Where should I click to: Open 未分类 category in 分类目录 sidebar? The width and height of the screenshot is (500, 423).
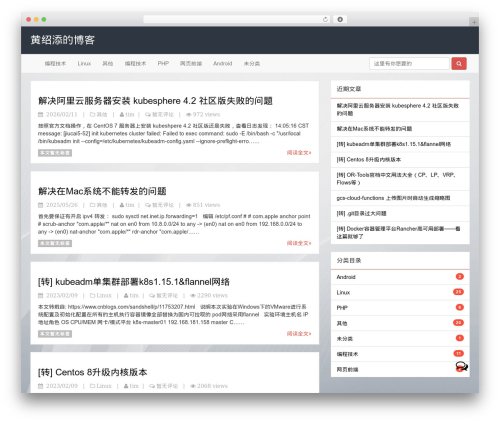coord(345,338)
